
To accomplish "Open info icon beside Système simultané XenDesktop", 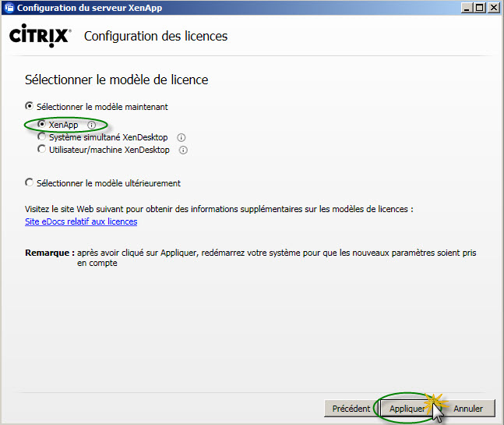I will click(182, 138).
